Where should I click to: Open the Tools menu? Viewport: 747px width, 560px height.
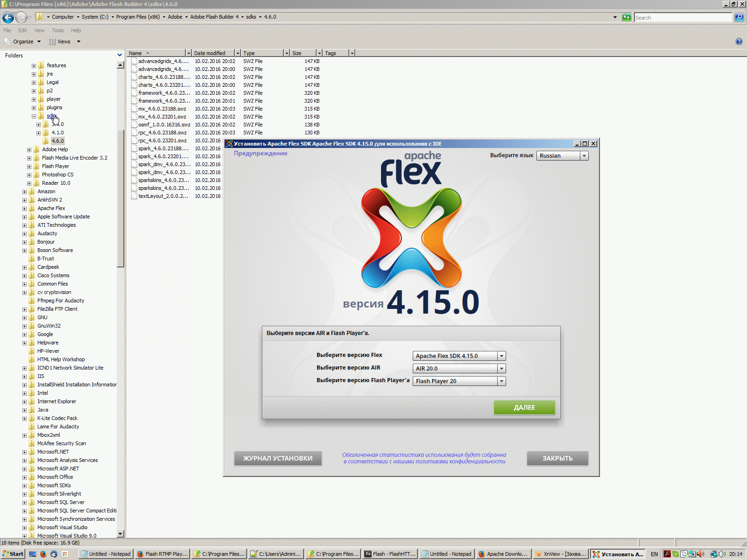(x=58, y=30)
